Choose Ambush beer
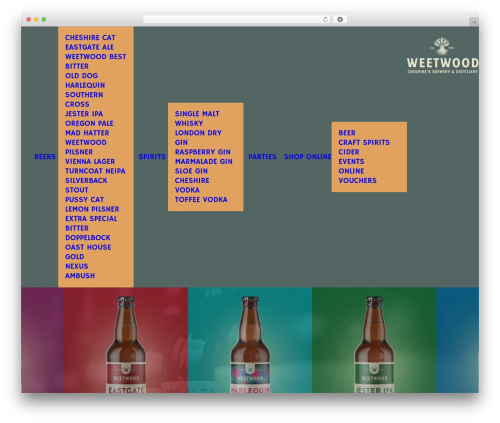Image resolution: width=500 pixels, height=423 pixels. [x=80, y=276]
